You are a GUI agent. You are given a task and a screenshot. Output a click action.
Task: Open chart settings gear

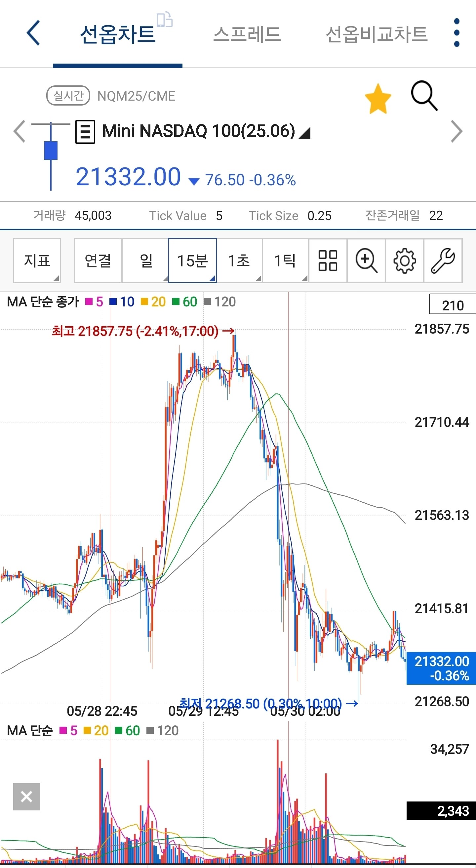click(404, 260)
